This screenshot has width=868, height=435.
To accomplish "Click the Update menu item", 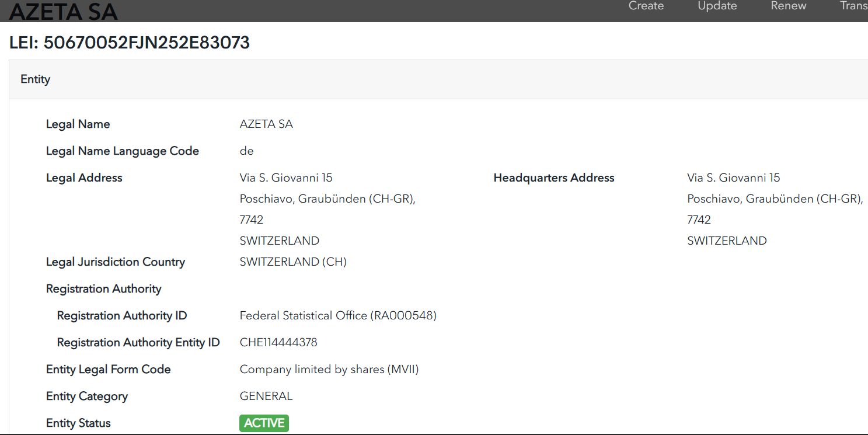I will [717, 6].
